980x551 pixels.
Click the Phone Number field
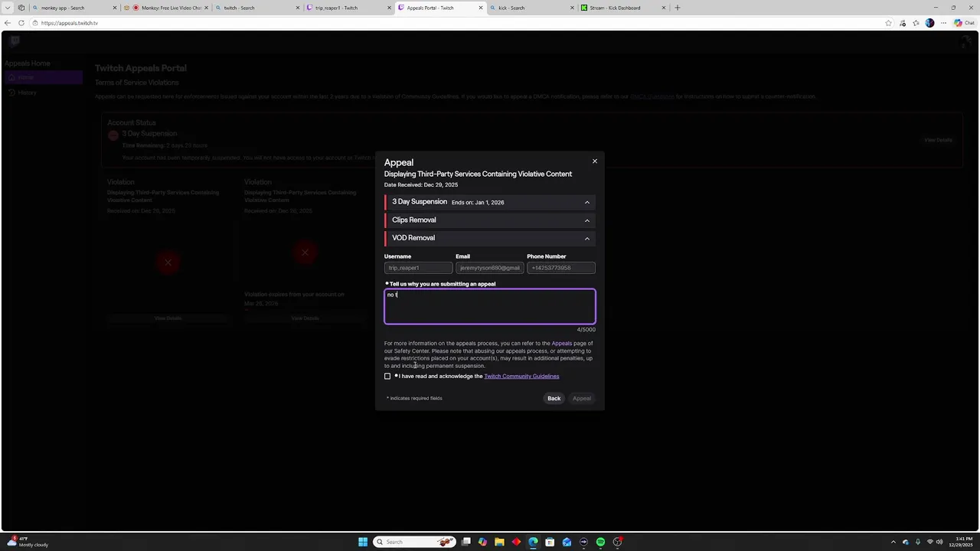click(561, 268)
